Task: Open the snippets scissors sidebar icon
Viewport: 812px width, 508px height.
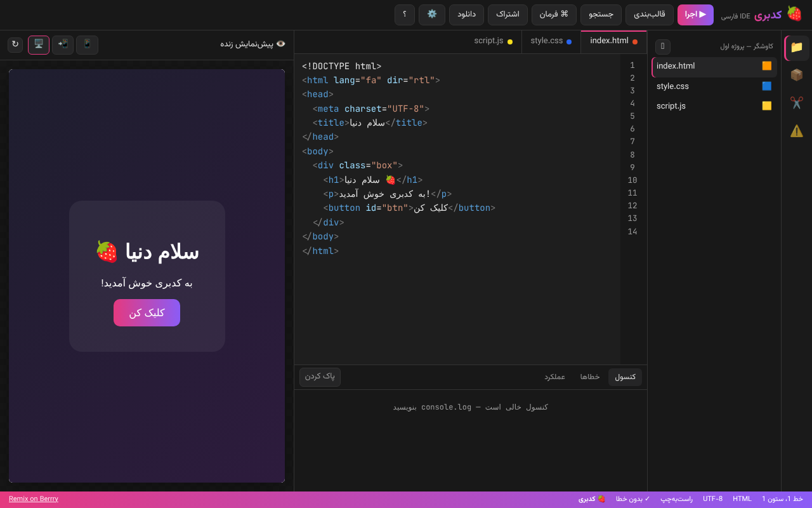Action: pyautogui.click(x=797, y=103)
